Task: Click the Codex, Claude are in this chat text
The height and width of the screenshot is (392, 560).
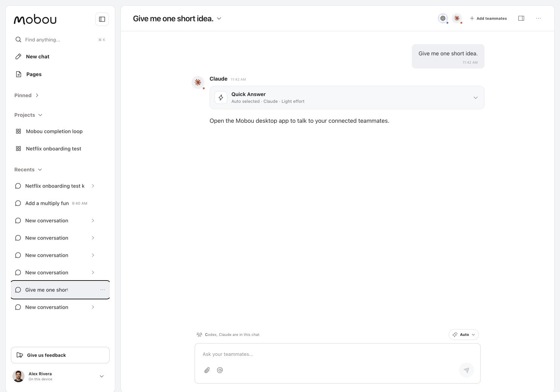Action: coord(232,334)
